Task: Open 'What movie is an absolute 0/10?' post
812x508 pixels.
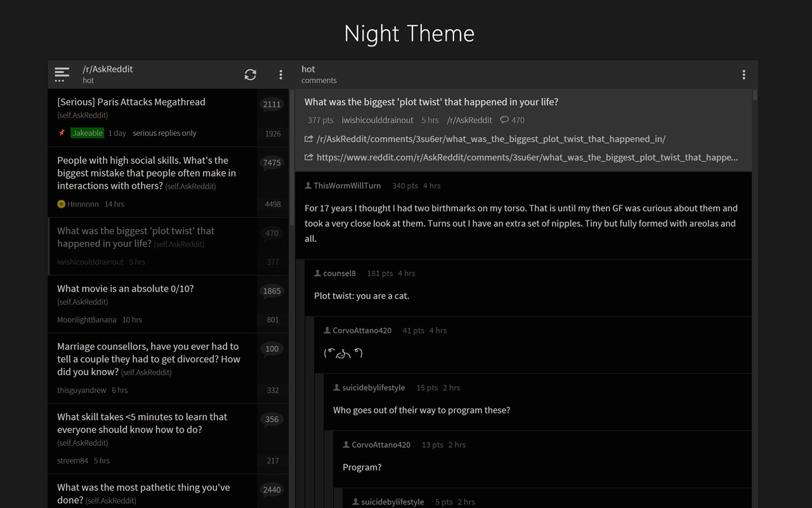Action: 126,288
